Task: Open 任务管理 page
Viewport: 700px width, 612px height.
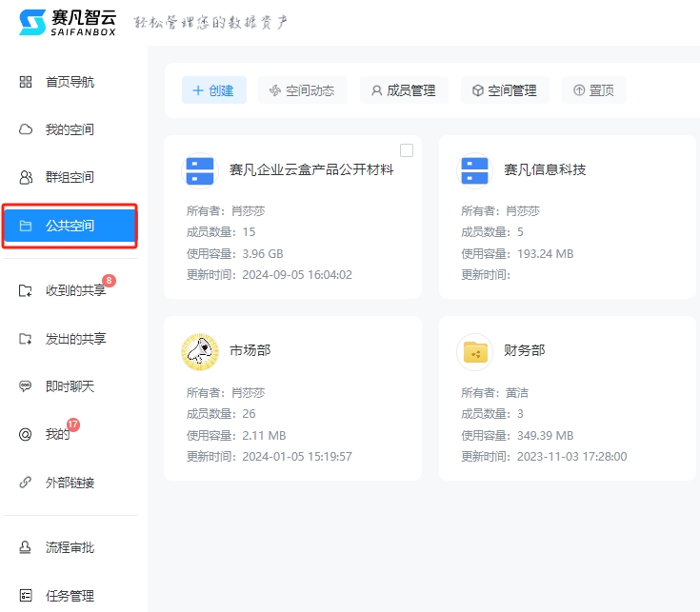Action: tap(70, 596)
